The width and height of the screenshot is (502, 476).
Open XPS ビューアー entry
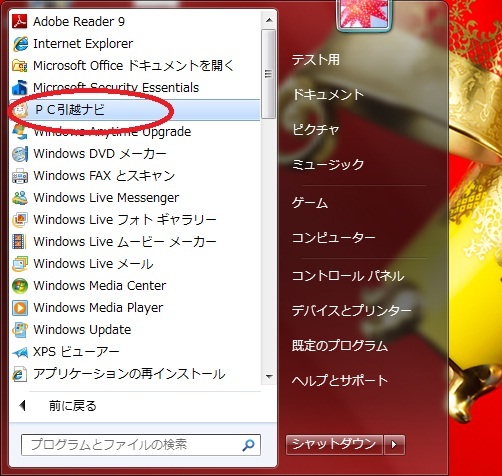(76, 352)
